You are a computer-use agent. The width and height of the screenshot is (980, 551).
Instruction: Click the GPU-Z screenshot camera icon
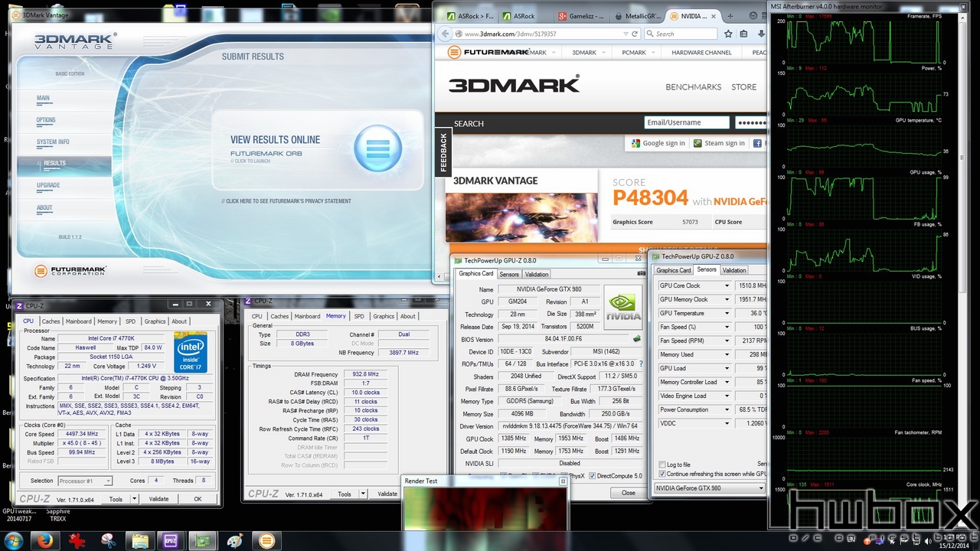click(641, 273)
